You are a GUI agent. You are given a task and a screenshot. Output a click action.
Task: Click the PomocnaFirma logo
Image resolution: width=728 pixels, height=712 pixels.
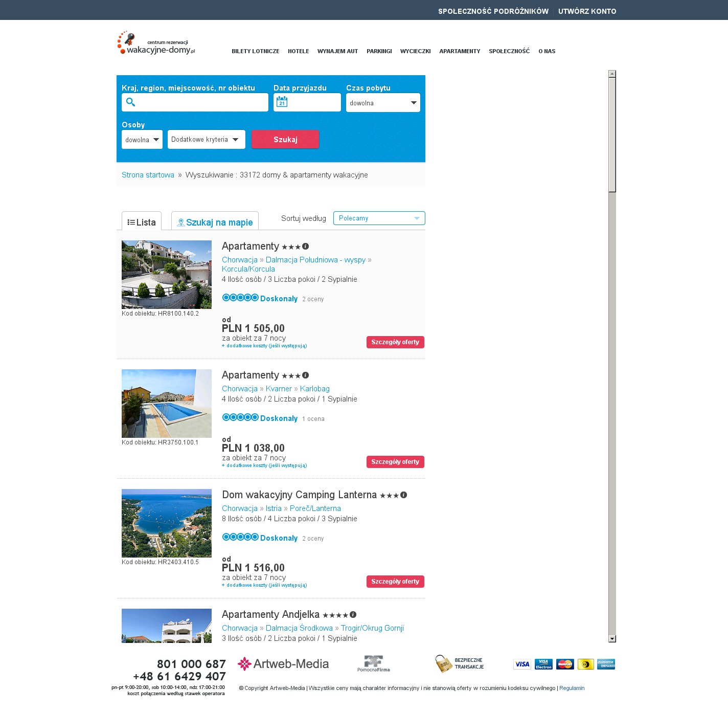coord(374,663)
